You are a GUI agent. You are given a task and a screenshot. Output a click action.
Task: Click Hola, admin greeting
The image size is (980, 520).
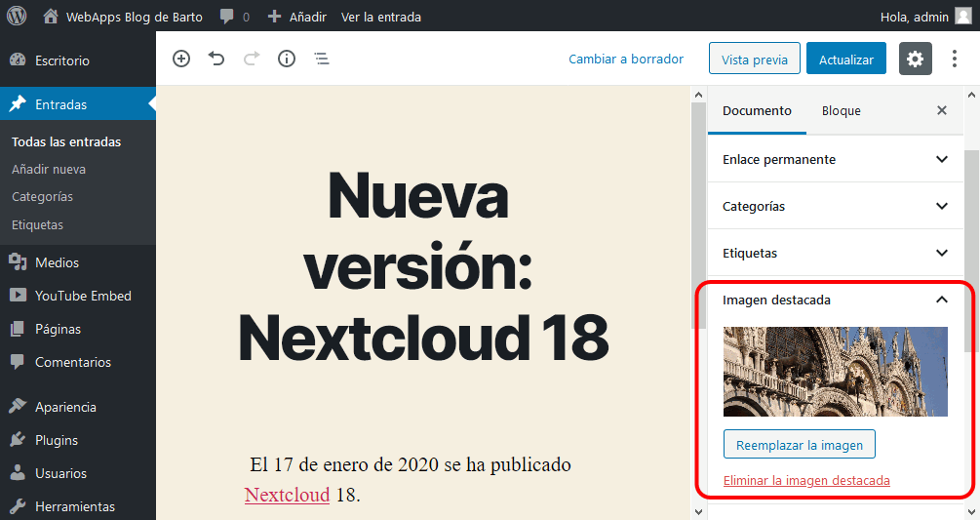tap(915, 17)
